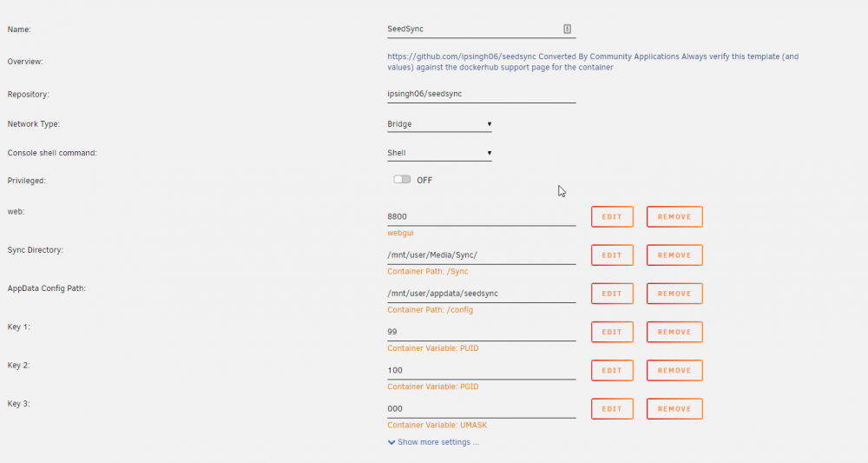
Task: Click the 'Repository:' label
Action: (29, 94)
